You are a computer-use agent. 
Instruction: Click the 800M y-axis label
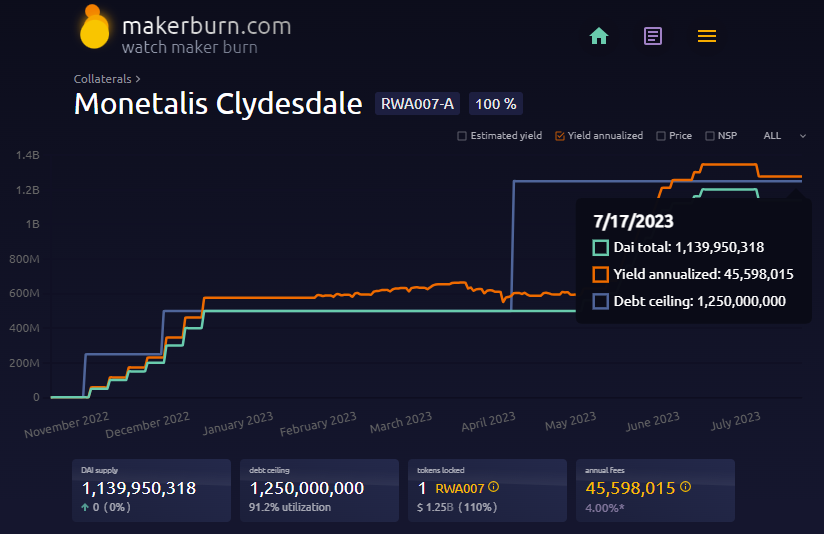click(24, 259)
